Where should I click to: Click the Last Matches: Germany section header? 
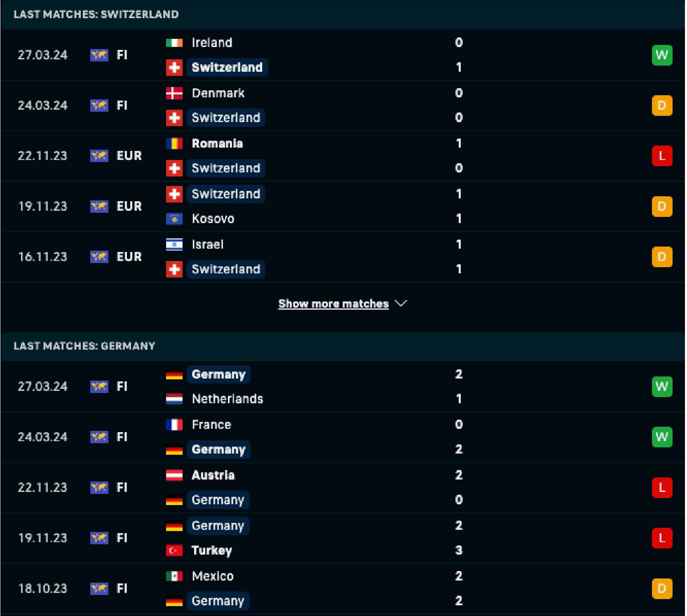(x=84, y=346)
